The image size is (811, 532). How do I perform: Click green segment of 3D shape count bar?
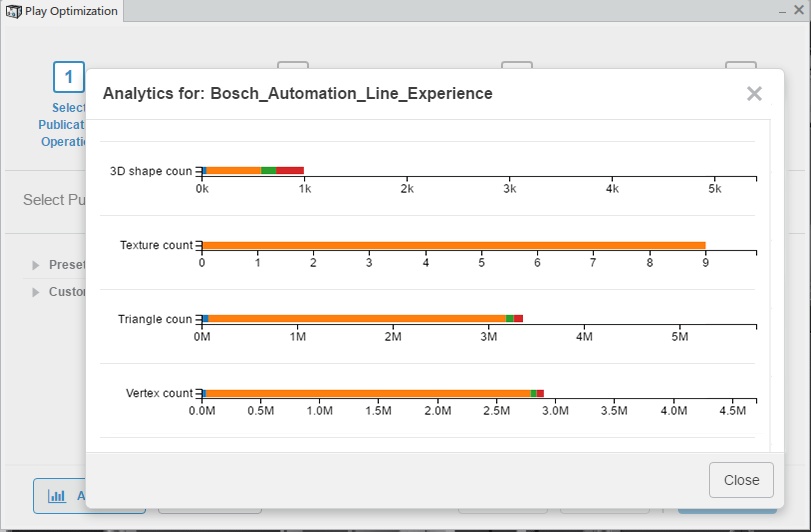point(268,171)
